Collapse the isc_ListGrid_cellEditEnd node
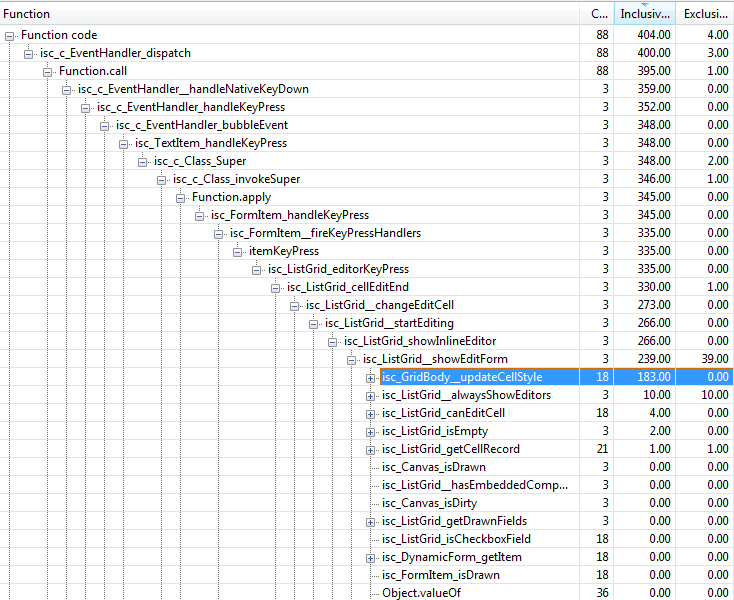 276,287
